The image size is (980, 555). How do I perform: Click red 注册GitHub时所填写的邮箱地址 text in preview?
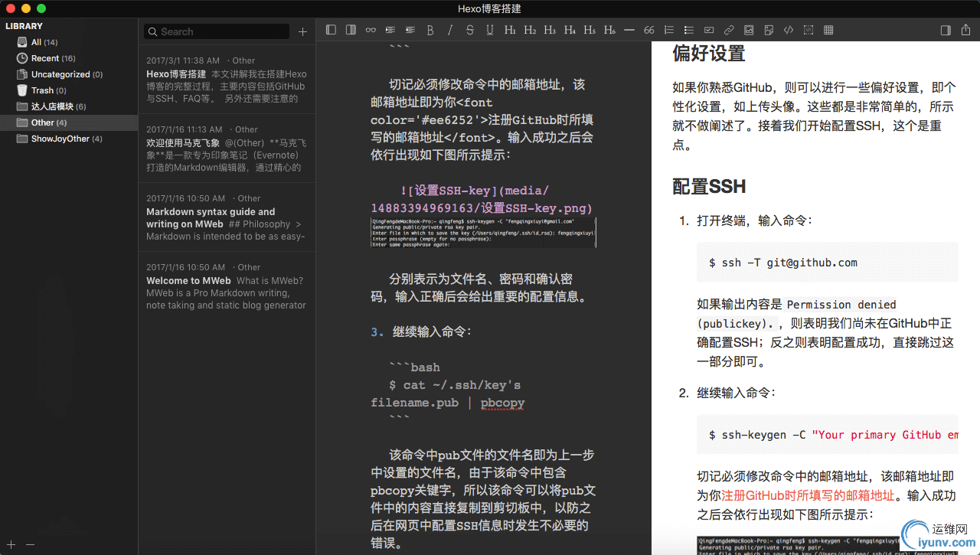[x=808, y=495]
